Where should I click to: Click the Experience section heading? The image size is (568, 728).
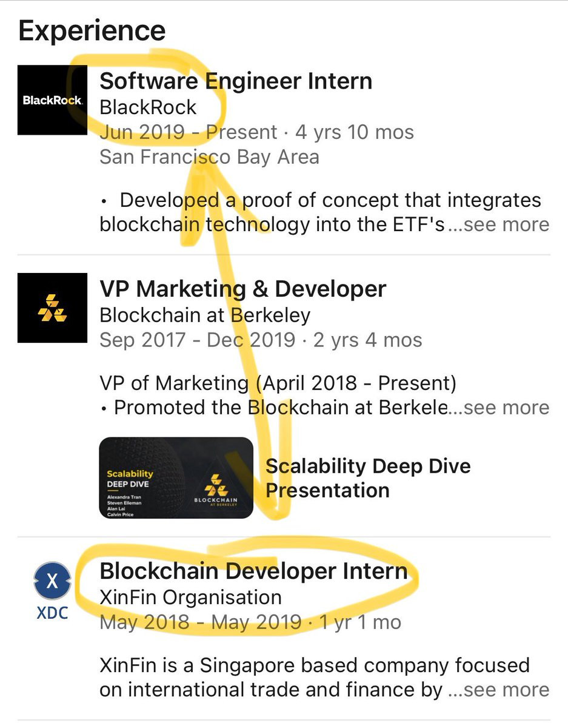pyautogui.click(x=92, y=30)
